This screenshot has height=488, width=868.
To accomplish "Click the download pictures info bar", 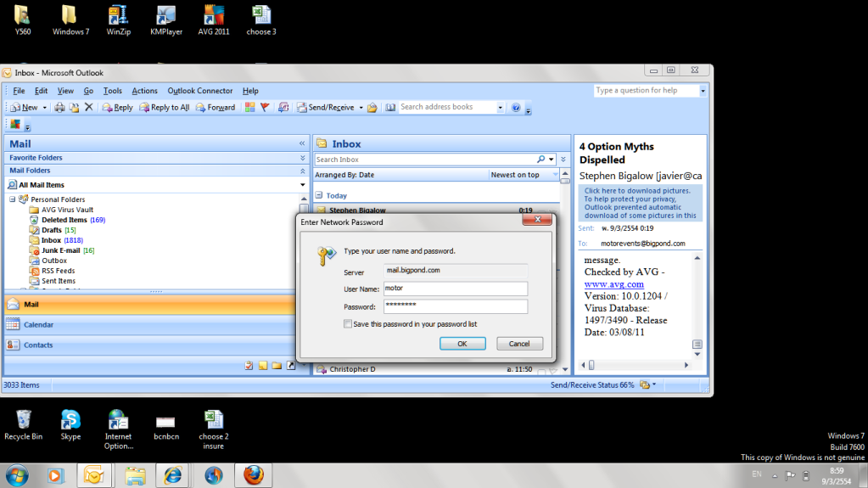I will [641, 204].
